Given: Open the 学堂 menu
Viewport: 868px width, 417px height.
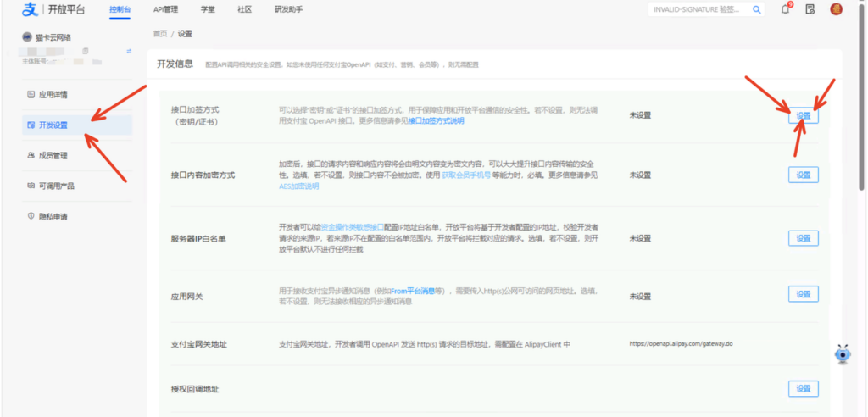Looking at the screenshot, I should tap(208, 9).
